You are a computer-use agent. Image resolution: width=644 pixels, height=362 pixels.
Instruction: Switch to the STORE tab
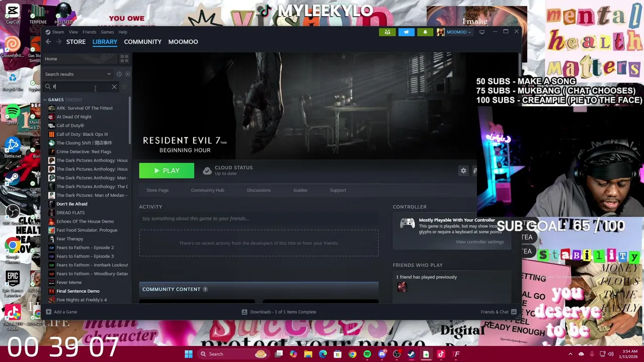[x=76, y=42]
